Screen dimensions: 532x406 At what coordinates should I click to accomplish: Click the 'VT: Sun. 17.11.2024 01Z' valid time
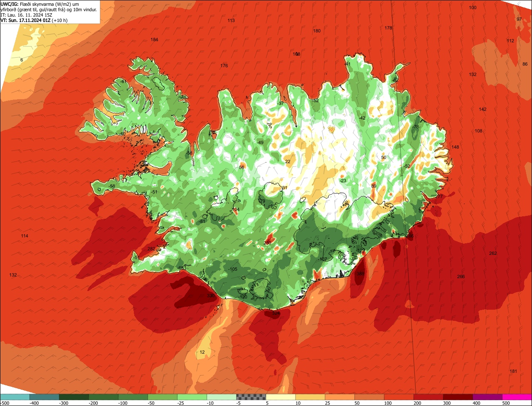(x=26, y=20)
